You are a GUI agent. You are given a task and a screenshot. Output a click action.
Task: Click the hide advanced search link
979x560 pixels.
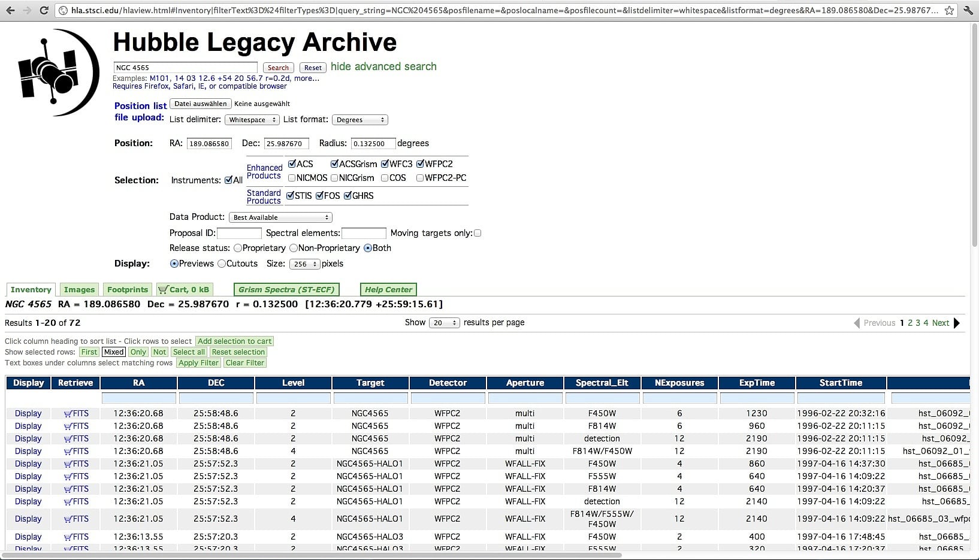383,66
